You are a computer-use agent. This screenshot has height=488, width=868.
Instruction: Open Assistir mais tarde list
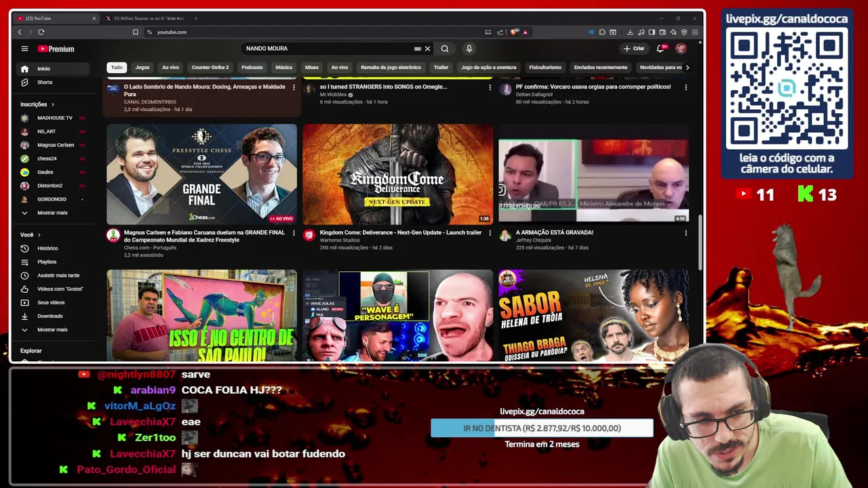(54, 275)
